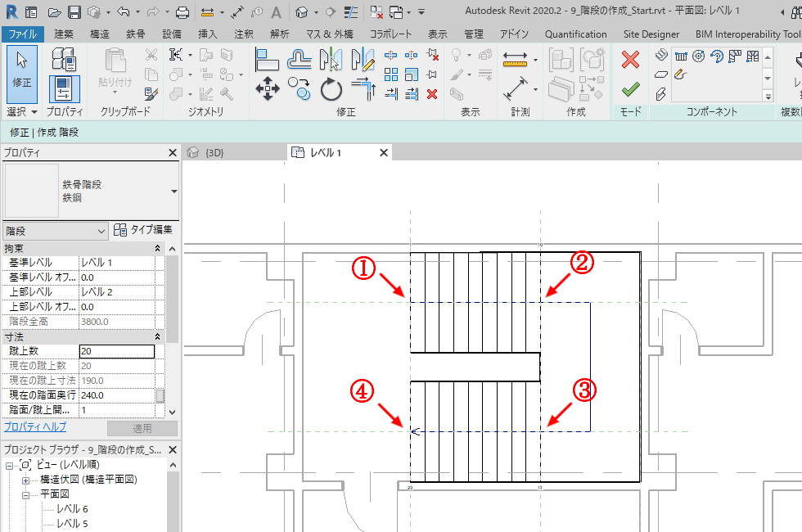Collapse the 寸法 property group
The height and width of the screenshot is (532, 802).
point(157,337)
